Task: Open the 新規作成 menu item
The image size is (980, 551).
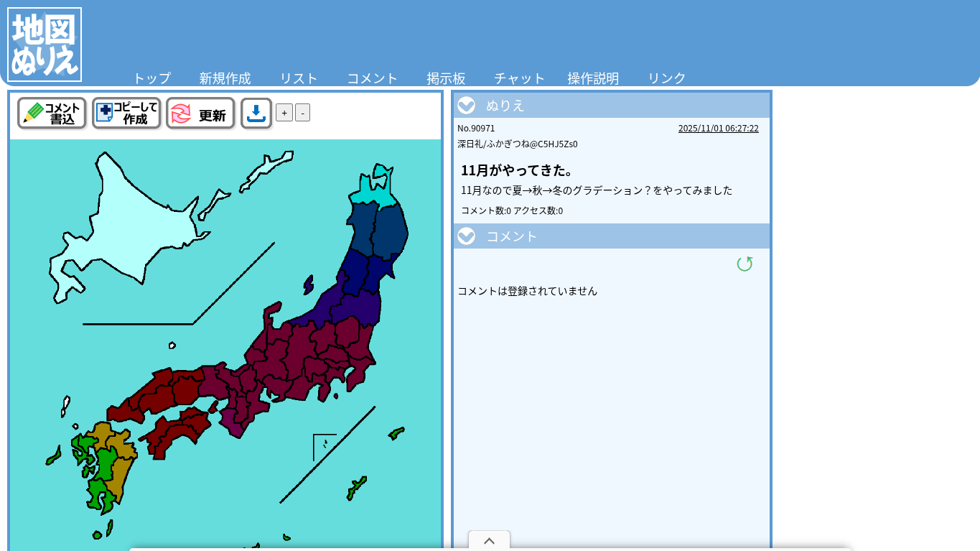Action: (225, 78)
